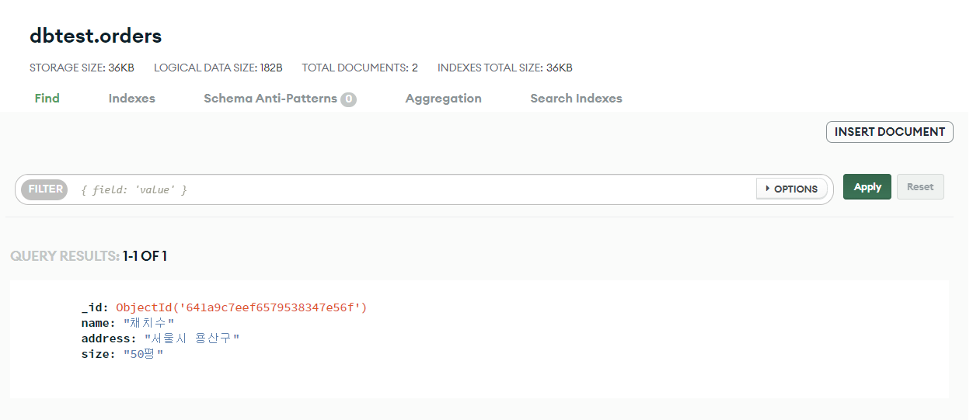Click the dbtest.orders collection title
Viewport: 980px width, 420px height.
[96, 36]
